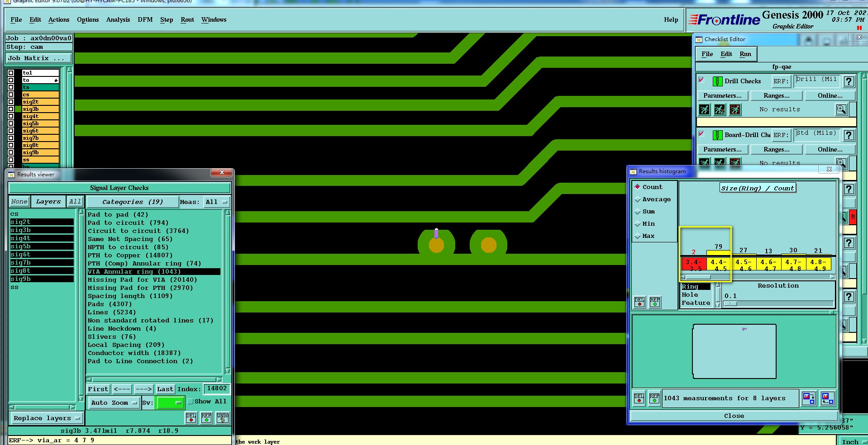Click UNDO icon in Results viewer

pyautogui.click(x=222, y=417)
